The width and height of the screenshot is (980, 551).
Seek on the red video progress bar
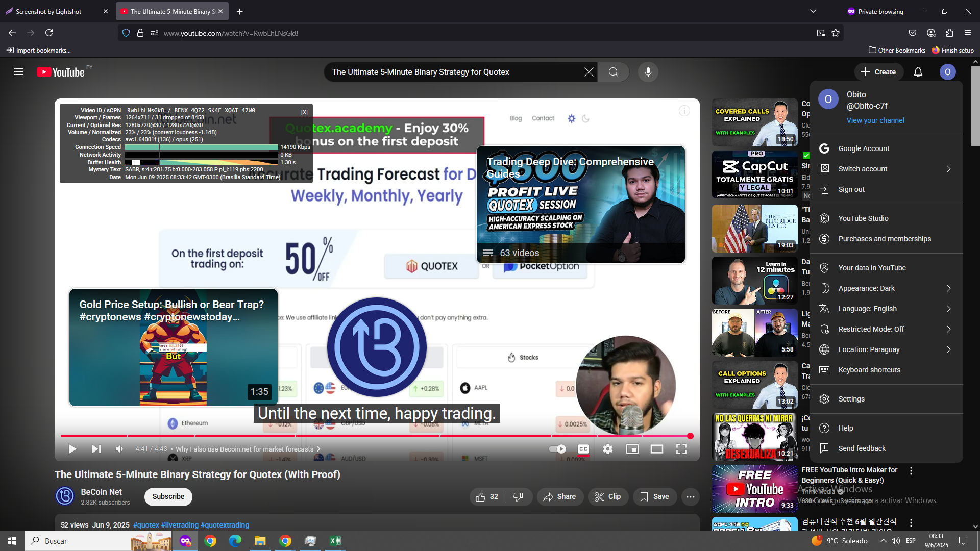click(376, 436)
